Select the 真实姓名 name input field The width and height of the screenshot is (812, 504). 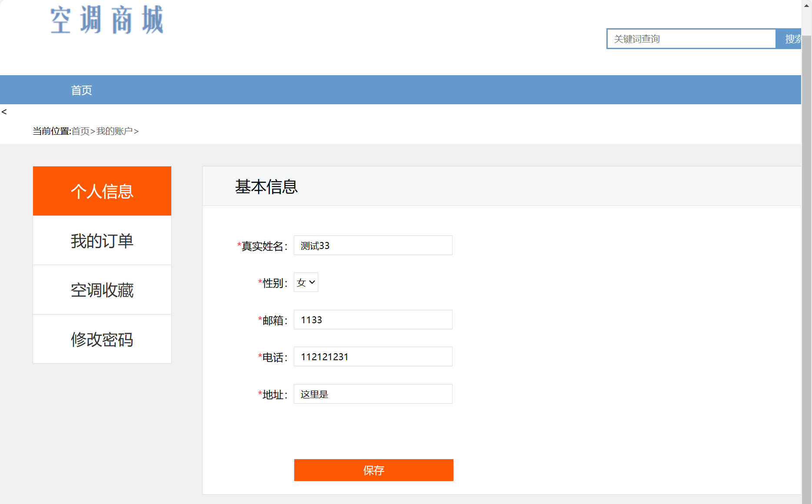[x=373, y=245]
